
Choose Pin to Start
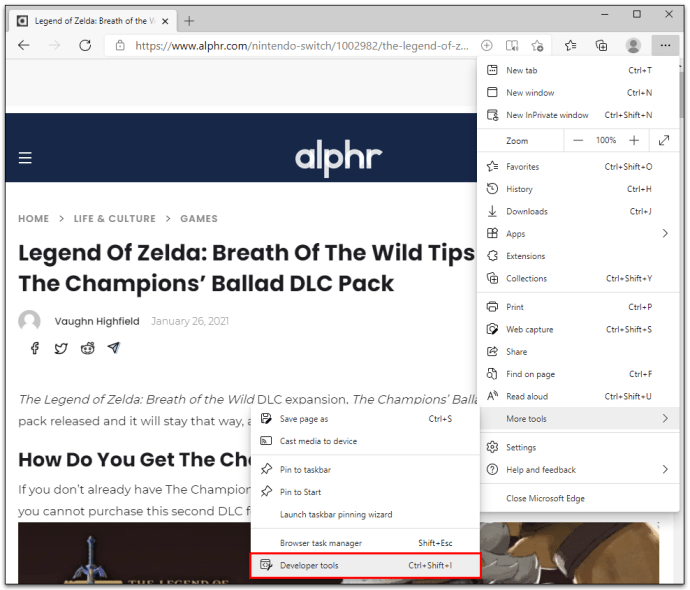tap(365, 492)
